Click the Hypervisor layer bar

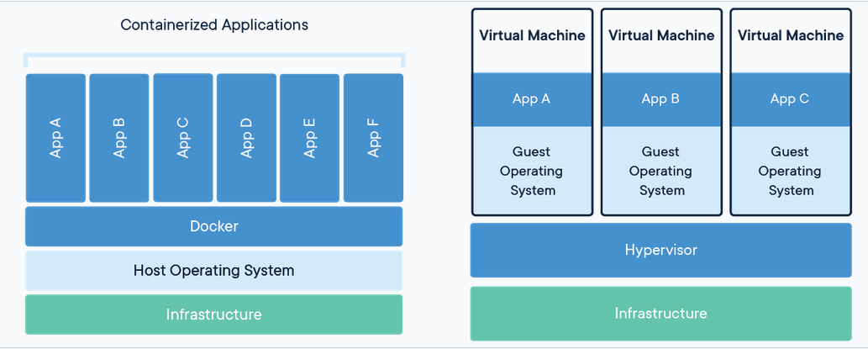pyautogui.click(x=661, y=250)
